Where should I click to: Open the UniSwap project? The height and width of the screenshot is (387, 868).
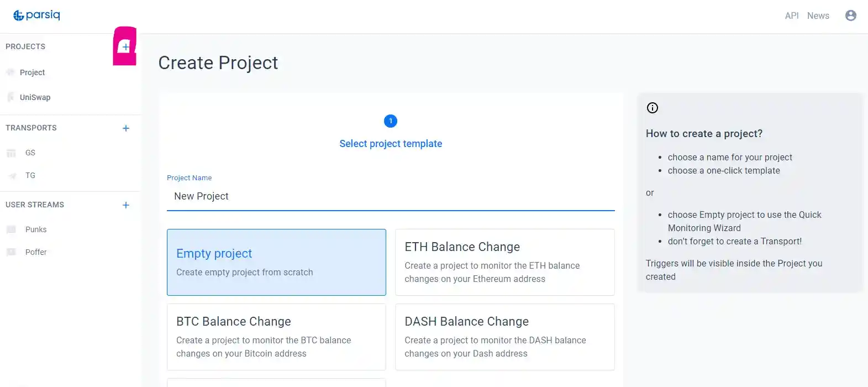(36, 97)
